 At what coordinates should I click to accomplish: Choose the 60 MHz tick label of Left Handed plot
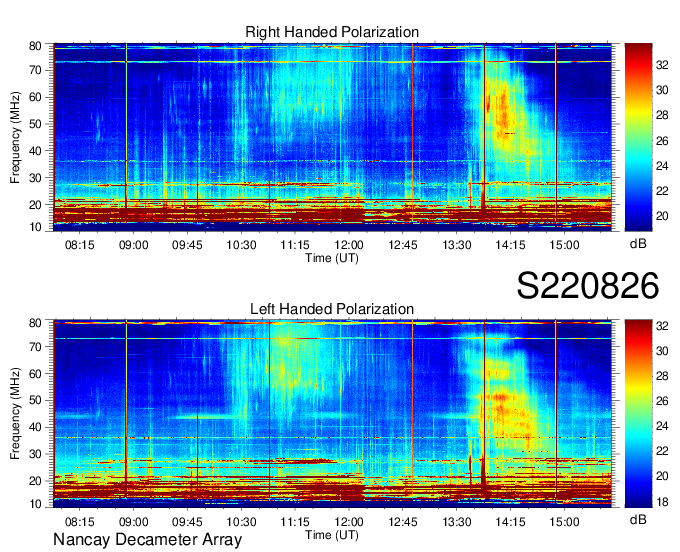pos(35,374)
